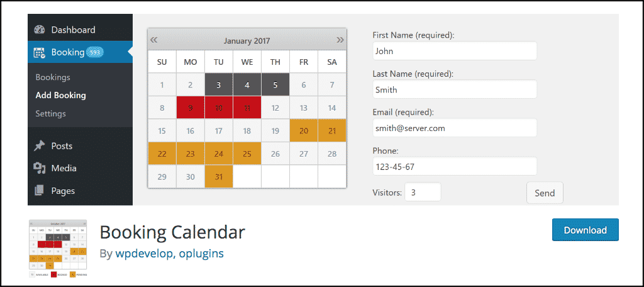Open Booking Settings submenu item
The width and height of the screenshot is (644, 287).
(x=51, y=114)
